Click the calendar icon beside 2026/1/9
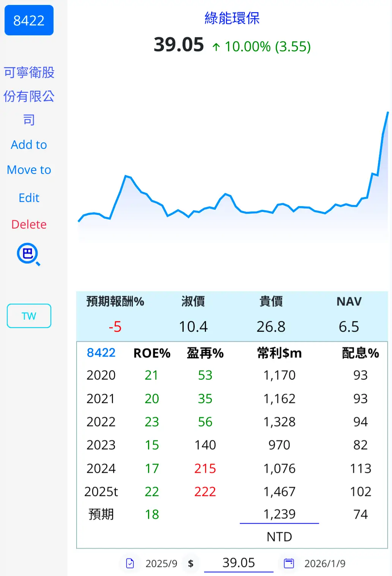This screenshot has height=576, width=392. coord(289,563)
